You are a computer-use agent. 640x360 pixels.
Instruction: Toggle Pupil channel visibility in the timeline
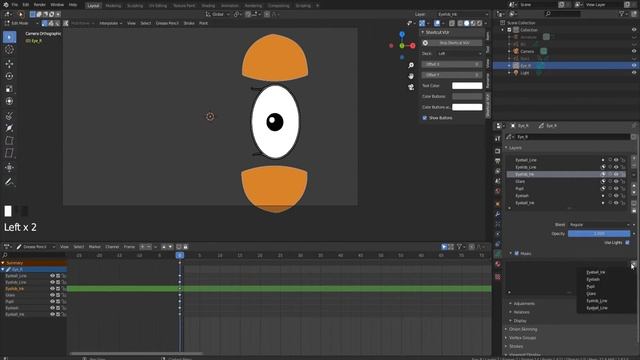(x=52, y=301)
